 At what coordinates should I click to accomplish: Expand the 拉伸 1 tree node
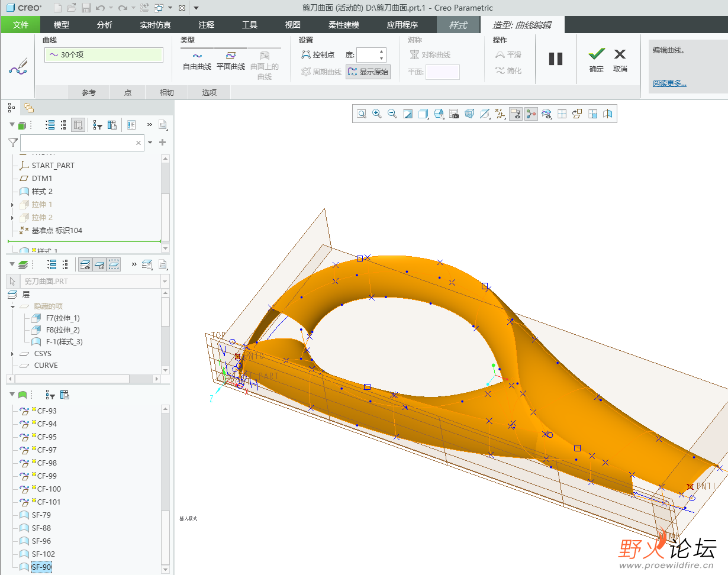coord(12,205)
